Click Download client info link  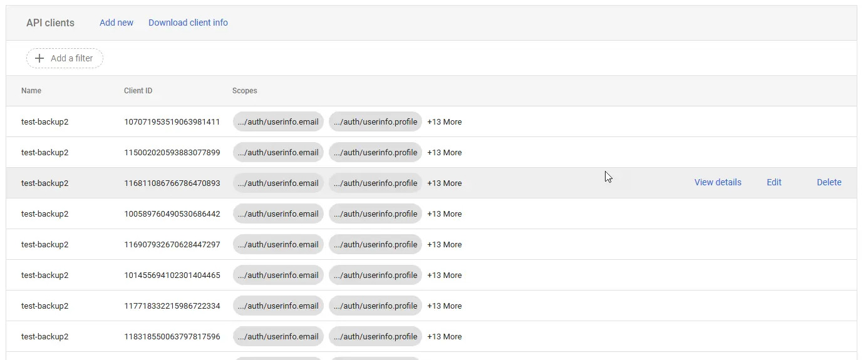coord(188,23)
